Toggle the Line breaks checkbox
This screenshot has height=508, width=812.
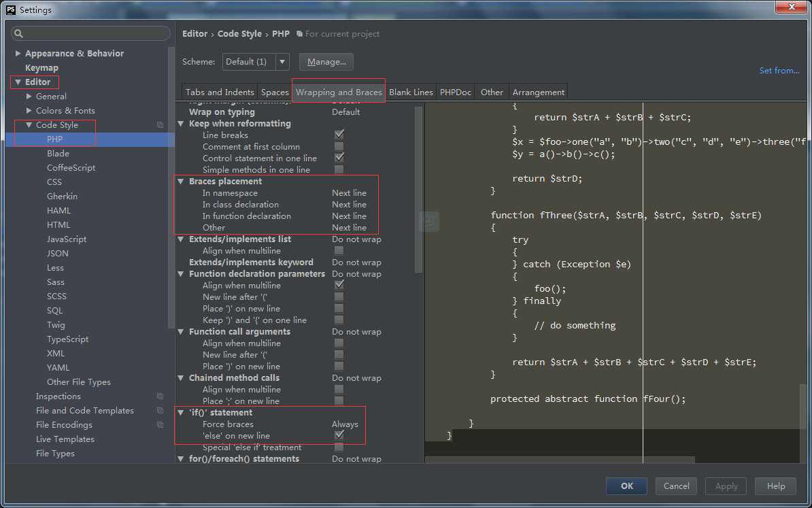tap(339, 135)
